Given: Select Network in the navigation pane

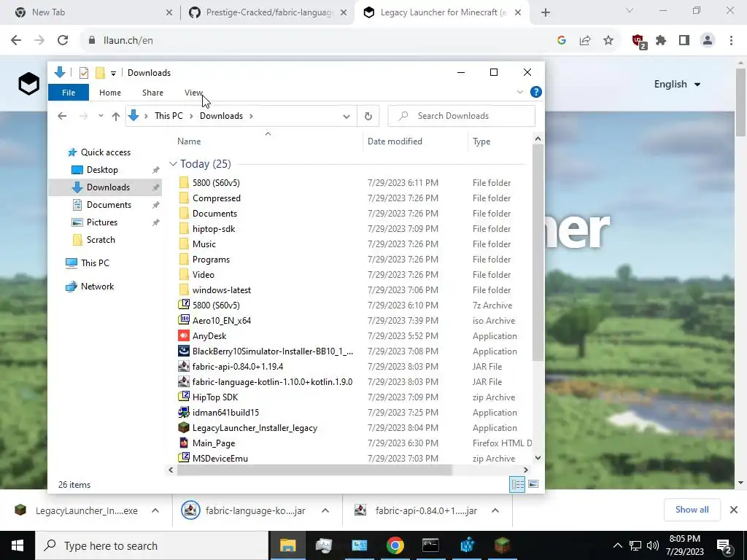Looking at the screenshot, I should click(97, 286).
